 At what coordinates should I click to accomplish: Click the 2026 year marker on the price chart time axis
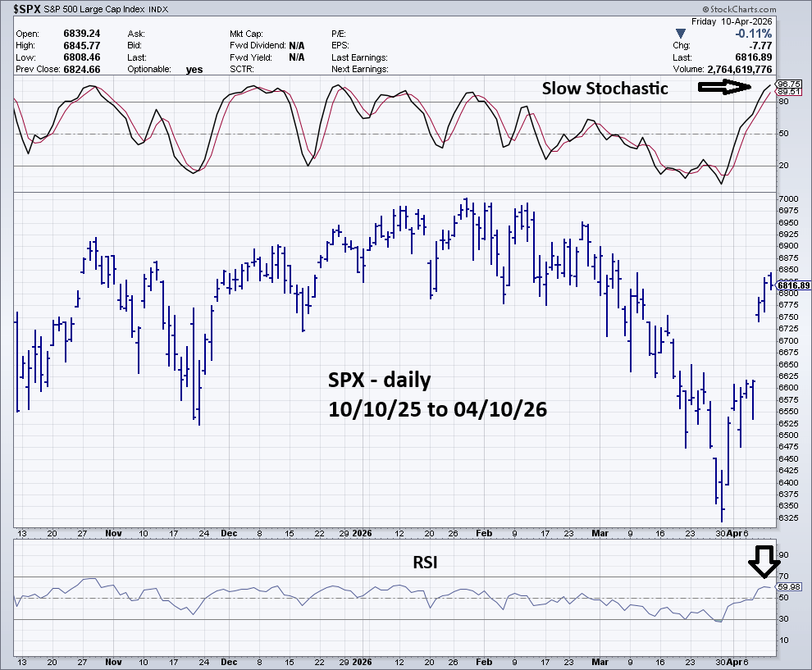click(x=363, y=533)
